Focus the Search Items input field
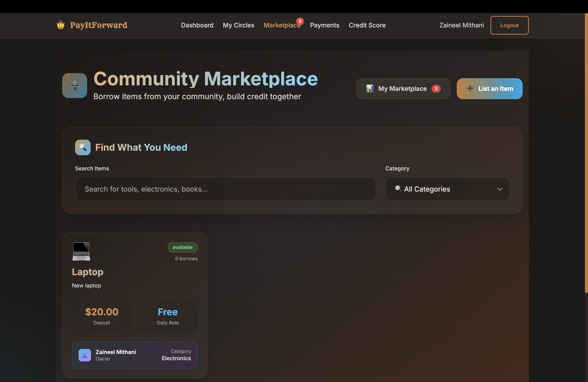The image size is (588, 382). tap(225, 189)
